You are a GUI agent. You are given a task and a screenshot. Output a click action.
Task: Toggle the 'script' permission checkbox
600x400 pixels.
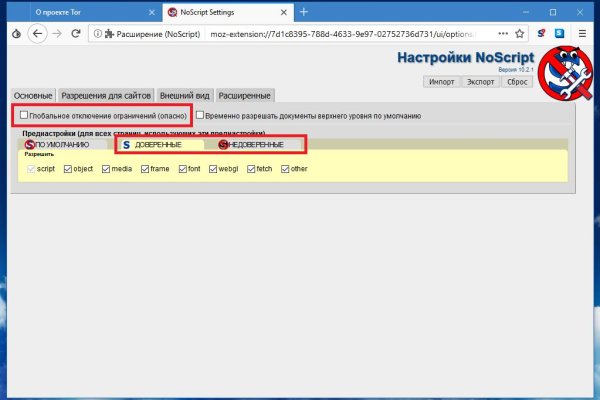[x=30, y=169]
